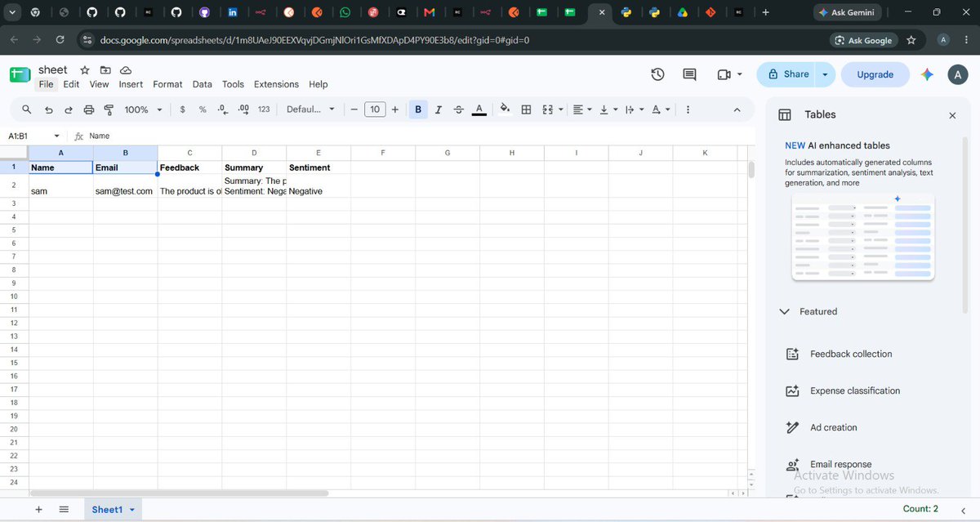
Task: Edit the font size field showing 10
Action: click(375, 109)
